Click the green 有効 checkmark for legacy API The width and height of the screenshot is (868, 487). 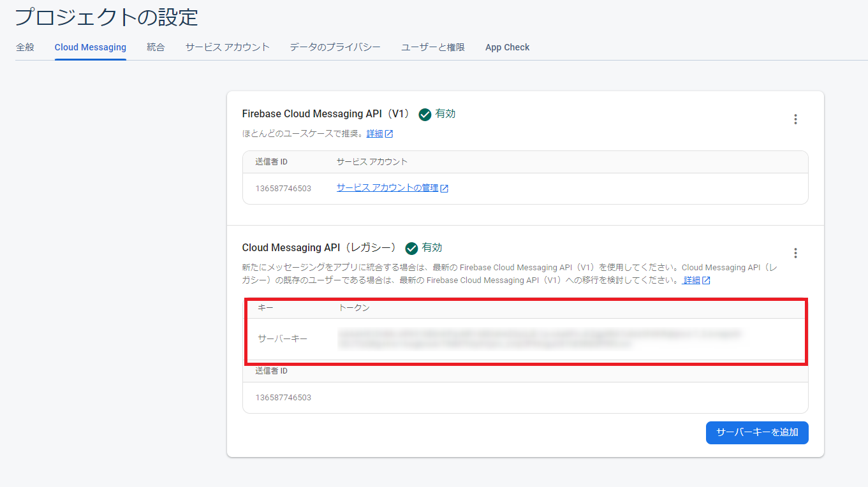(411, 249)
